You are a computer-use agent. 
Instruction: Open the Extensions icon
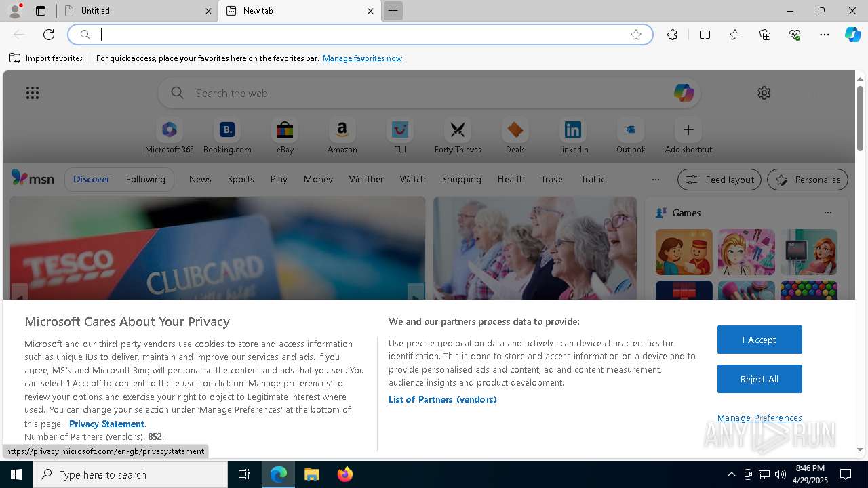click(x=672, y=35)
